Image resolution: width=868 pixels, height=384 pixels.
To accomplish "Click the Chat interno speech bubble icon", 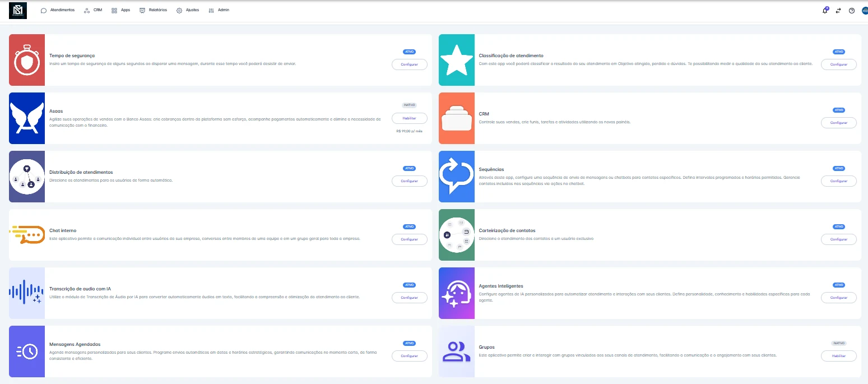I will [27, 235].
